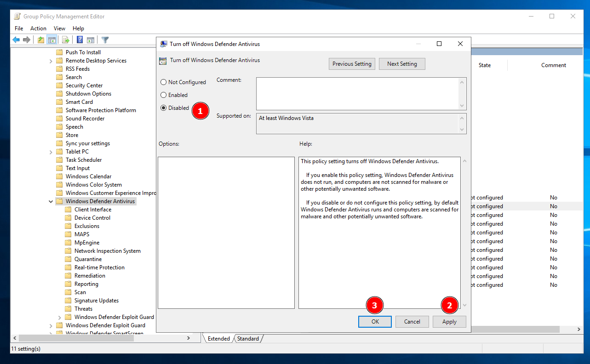Click folder icon beside Client Interface
This screenshot has height=364, width=590.
click(x=69, y=210)
